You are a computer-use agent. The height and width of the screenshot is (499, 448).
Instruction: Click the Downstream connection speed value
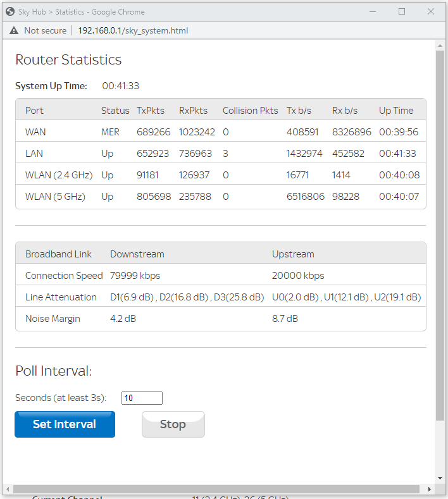click(134, 276)
